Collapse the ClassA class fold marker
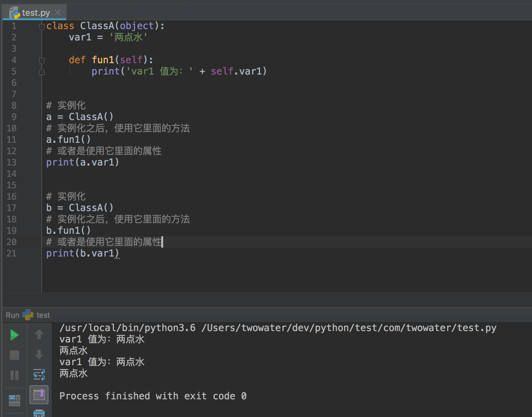 42,27
